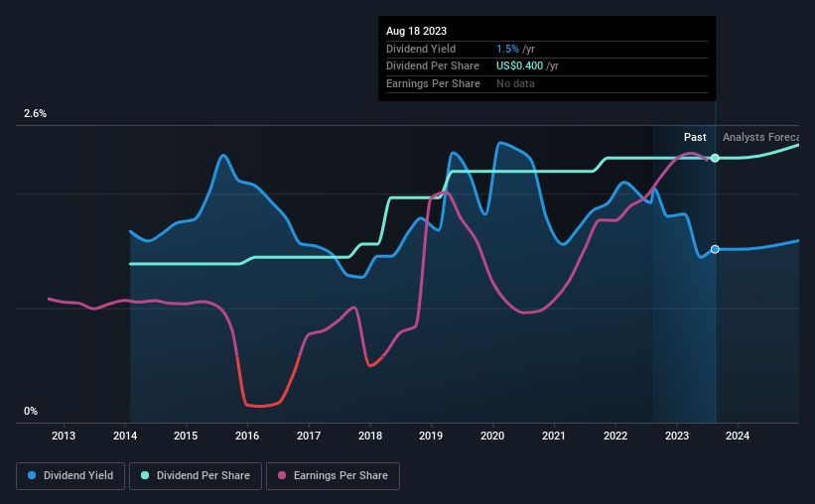Click the 2023 x-axis label
The height and width of the screenshot is (504, 815).
click(677, 436)
